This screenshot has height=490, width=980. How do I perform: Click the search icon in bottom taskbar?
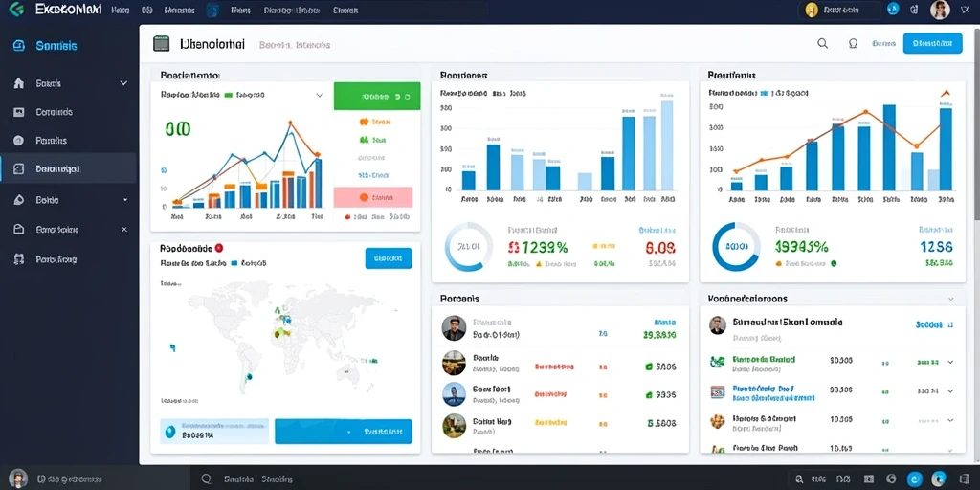[x=207, y=479]
